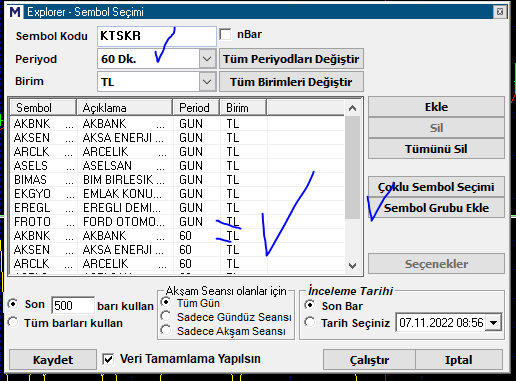Click the Period column header

[x=196, y=108]
